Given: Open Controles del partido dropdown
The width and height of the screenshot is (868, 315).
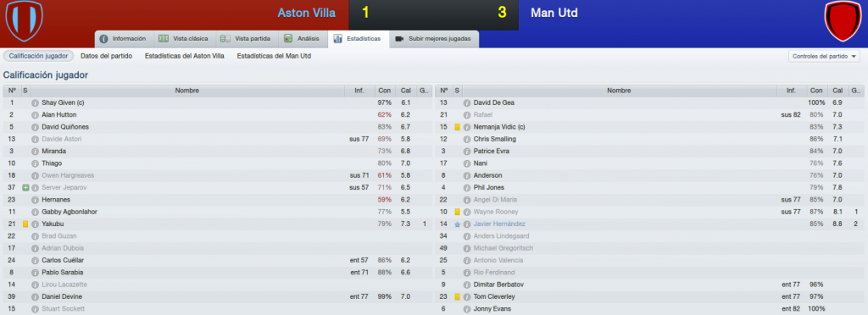Looking at the screenshot, I should pos(824,57).
